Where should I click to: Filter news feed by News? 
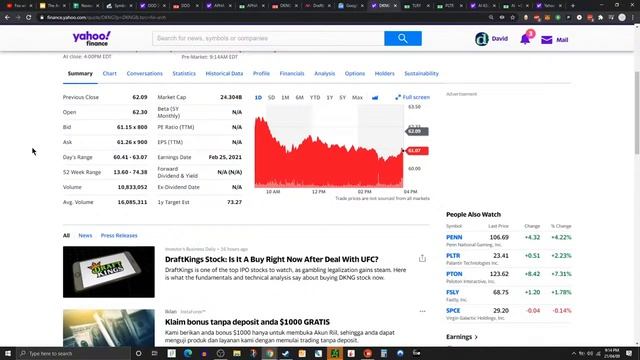pyautogui.click(x=85, y=236)
